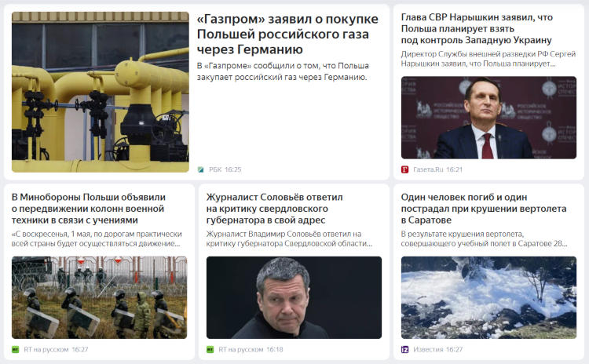Open the riot police border photo

tap(99, 297)
